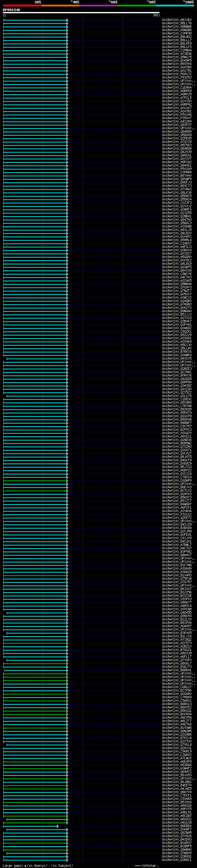197x868 pixels.
Task: Select hit label UniRef100_A1KYB0
Action: pos(176,67)
